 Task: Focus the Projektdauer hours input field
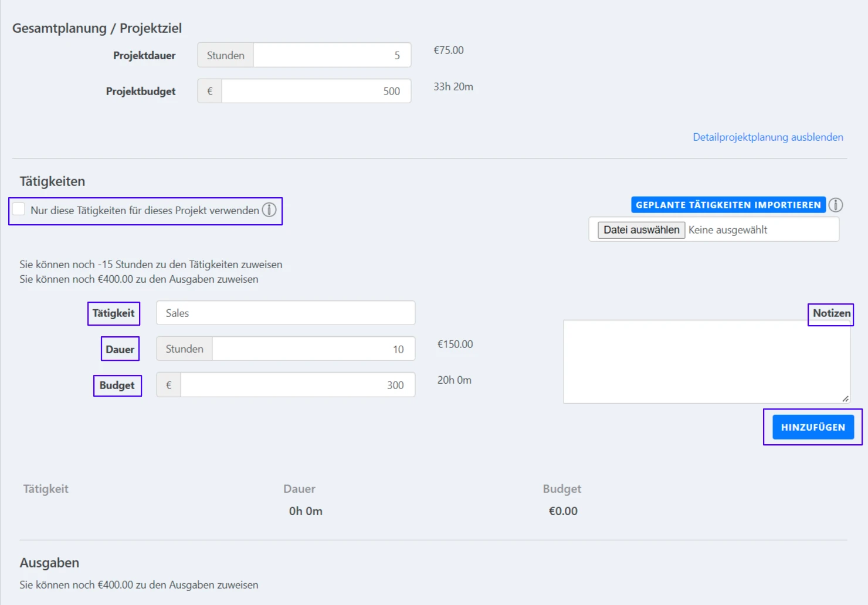pos(331,55)
